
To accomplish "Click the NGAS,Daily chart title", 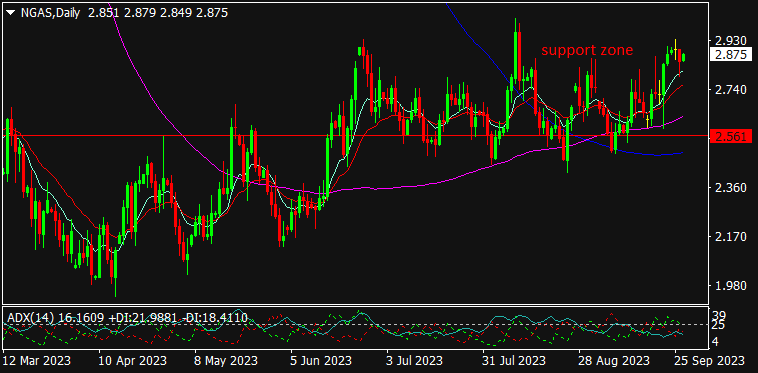I will pyautogui.click(x=50, y=13).
